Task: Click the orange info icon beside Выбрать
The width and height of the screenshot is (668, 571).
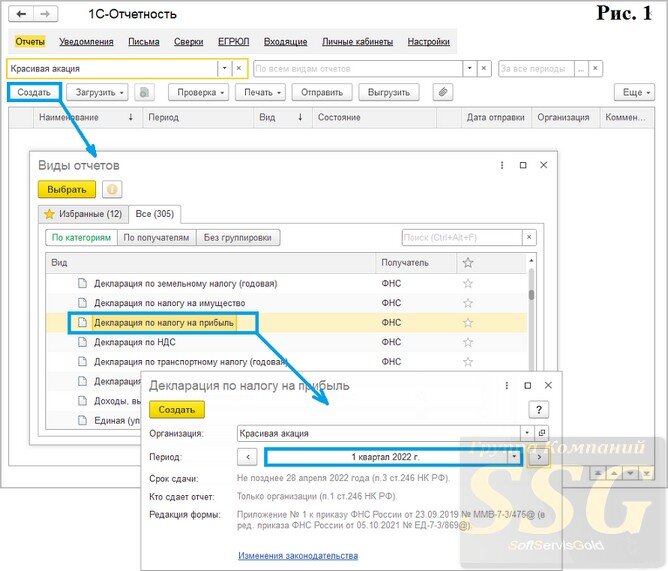Action: coord(112,189)
